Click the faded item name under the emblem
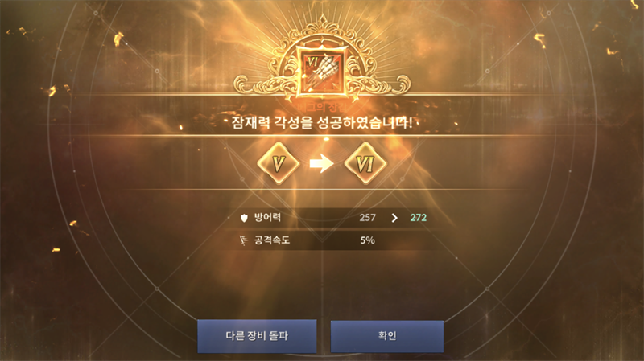Image resolution: width=644 pixels, height=361 pixels. tap(322, 108)
